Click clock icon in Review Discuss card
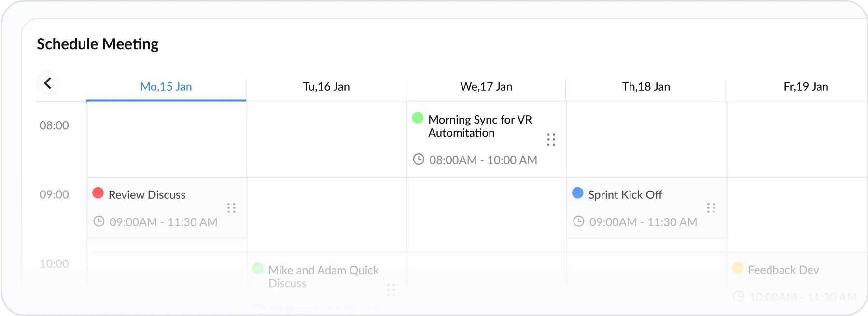 click(98, 221)
